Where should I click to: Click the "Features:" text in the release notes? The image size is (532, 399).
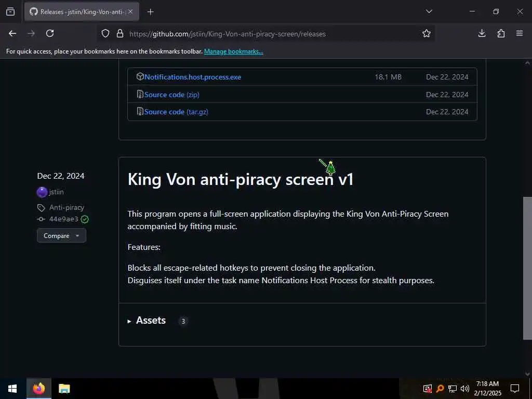tap(144, 247)
